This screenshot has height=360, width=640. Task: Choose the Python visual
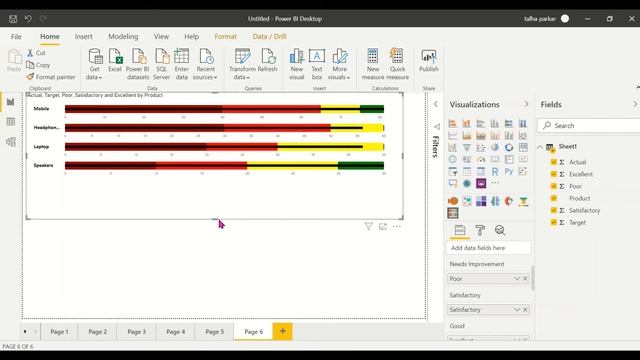tap(509, 171)
